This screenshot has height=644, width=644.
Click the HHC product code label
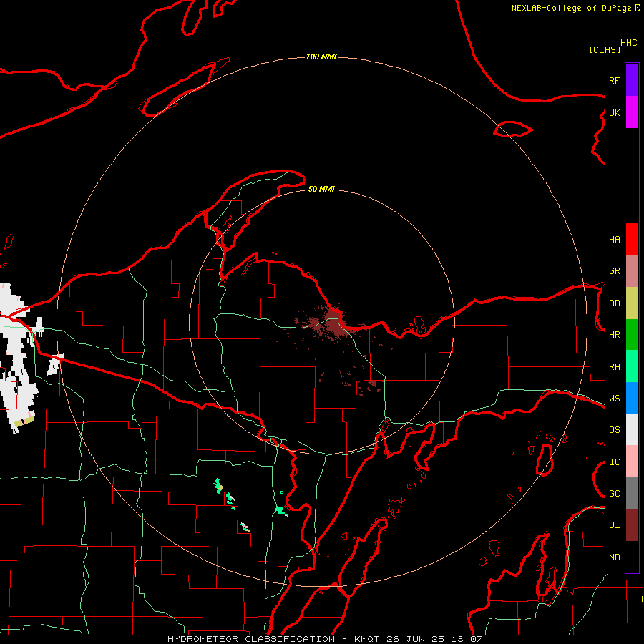pos(629,43)
